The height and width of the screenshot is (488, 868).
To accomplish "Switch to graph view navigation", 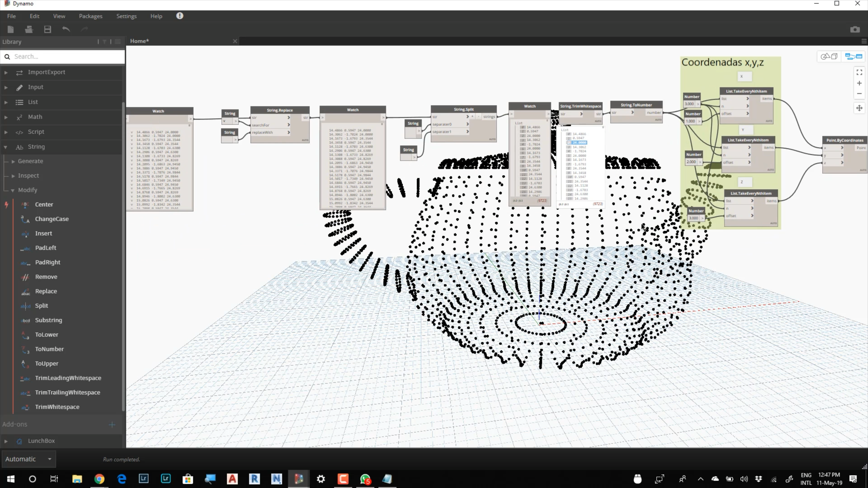I will 854,56.
